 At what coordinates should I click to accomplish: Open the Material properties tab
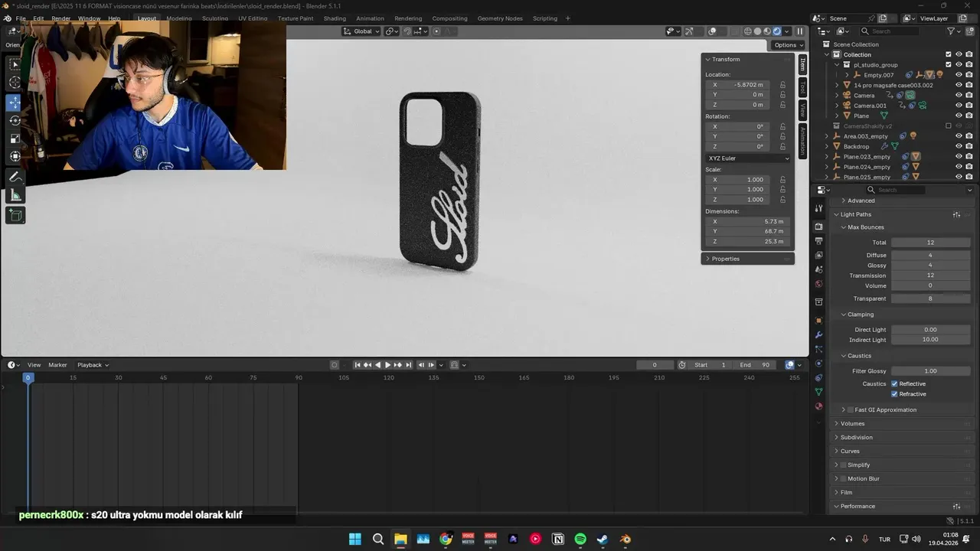(x=818, y=406)
